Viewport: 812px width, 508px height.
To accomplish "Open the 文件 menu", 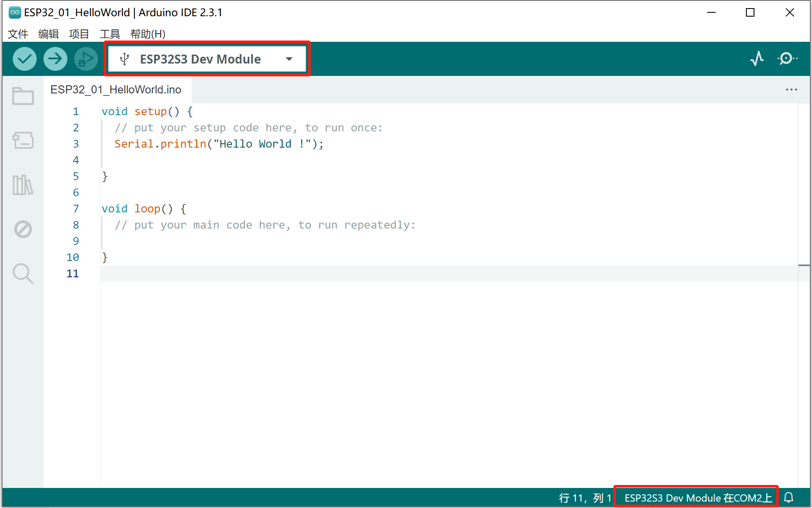I will [x=17, y=34].
